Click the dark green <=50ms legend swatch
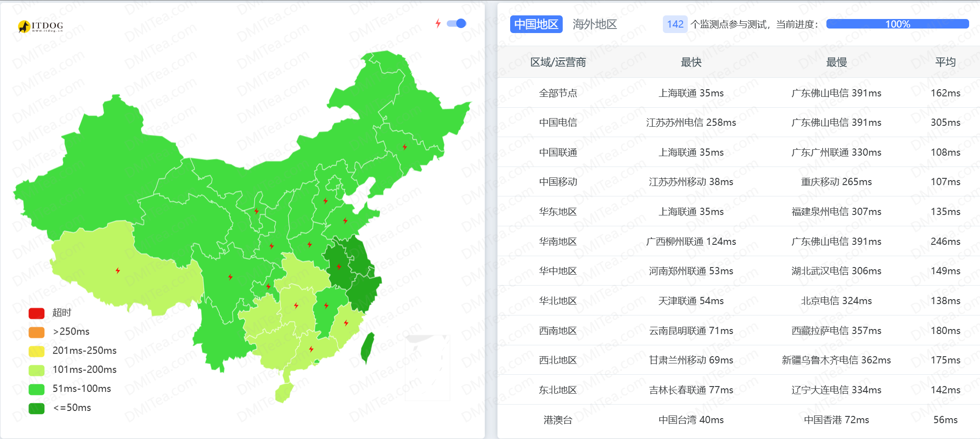 click(36, 408)
